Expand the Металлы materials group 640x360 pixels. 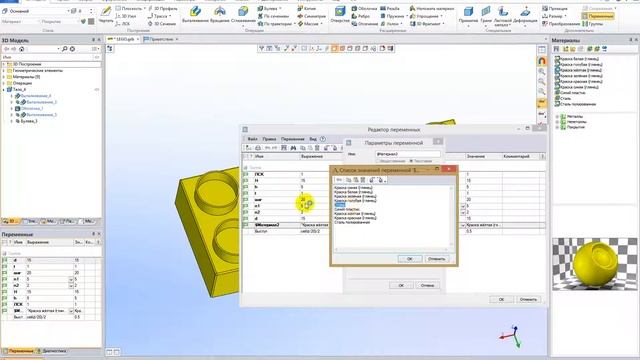pos(557,116)
